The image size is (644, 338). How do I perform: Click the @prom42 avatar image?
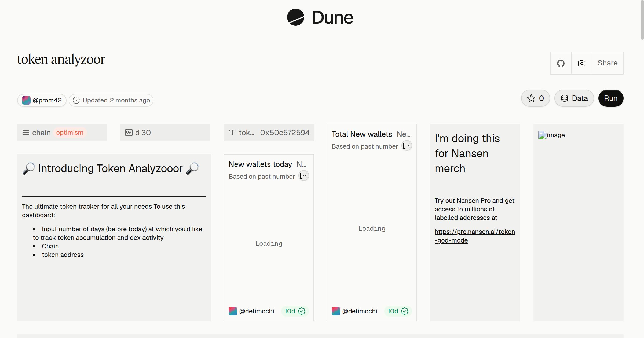coord(26,100)
